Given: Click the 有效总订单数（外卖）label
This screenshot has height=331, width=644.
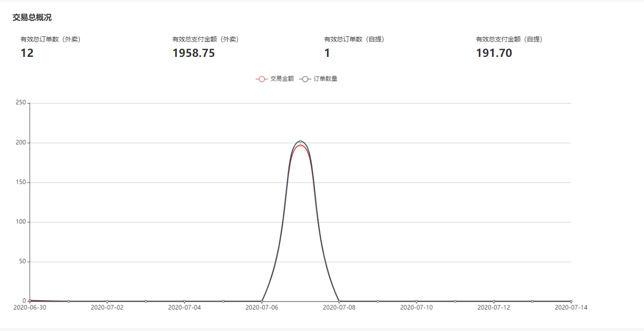Looking at the screenshot, I should pyautogui.click(x=50, y=40).
